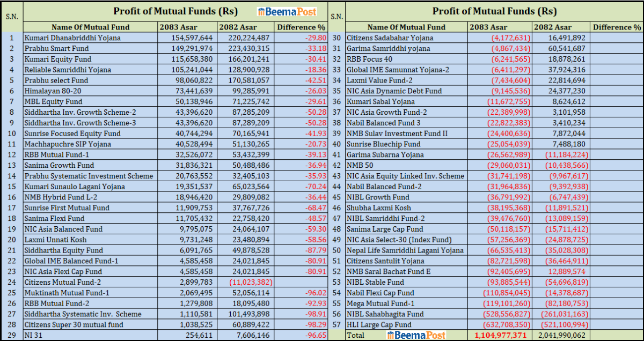Viewport: 644px width, 341px height.
Task: Select Muktinath Mutual Fund-1 name cell
Action: pos(67,293)
